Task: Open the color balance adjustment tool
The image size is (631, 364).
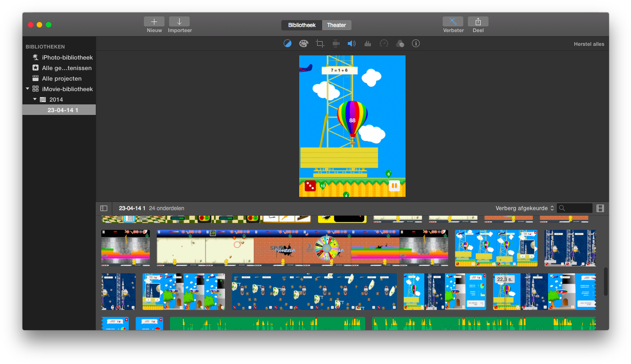Action: tap(287, 43)
